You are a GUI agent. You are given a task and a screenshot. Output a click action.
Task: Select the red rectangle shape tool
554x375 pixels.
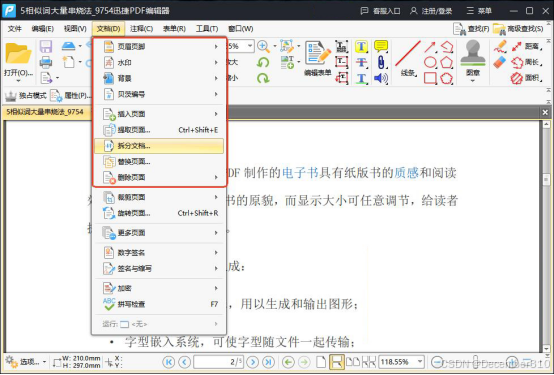[x=430, y=78]
